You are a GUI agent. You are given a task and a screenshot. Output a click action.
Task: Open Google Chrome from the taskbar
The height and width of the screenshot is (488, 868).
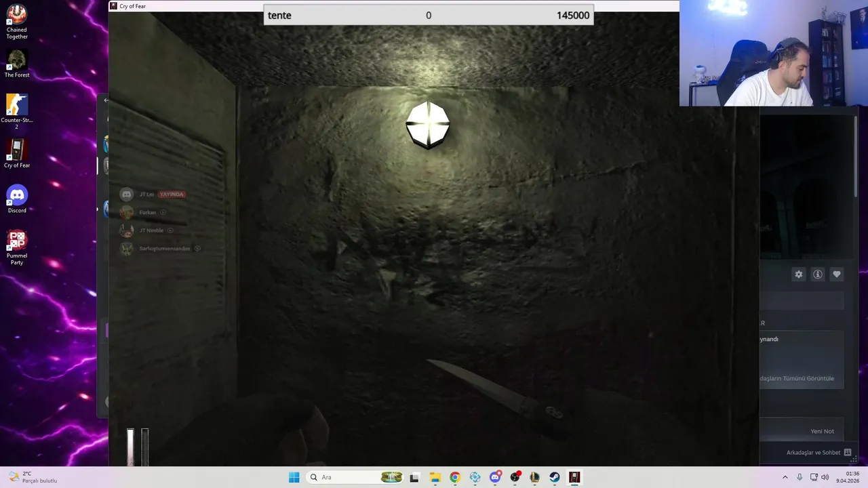[x=455, y=477]
